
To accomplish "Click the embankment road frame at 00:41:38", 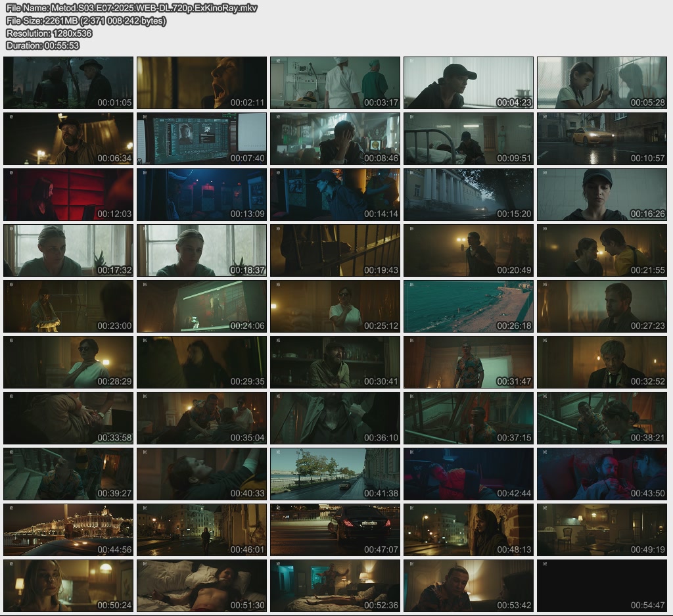I will pyautogui.click(x=335, y=474).
